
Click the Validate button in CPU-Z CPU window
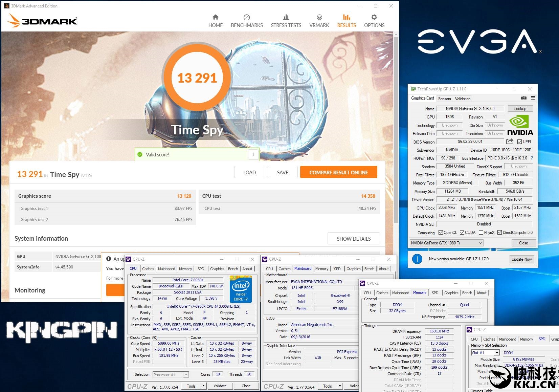tap(220, 386)
